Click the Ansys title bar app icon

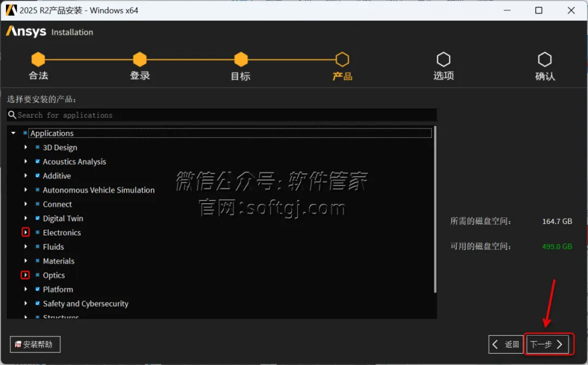tap(11, 10)
